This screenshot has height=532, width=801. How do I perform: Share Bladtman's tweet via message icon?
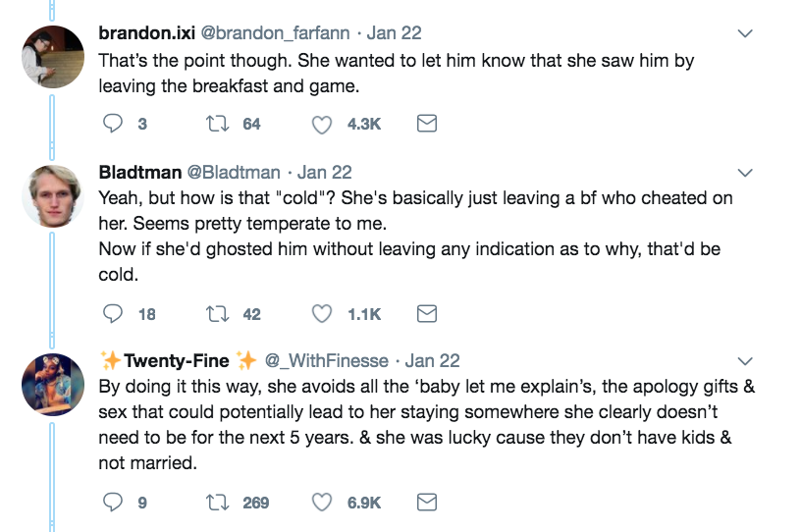pos(427,314)
